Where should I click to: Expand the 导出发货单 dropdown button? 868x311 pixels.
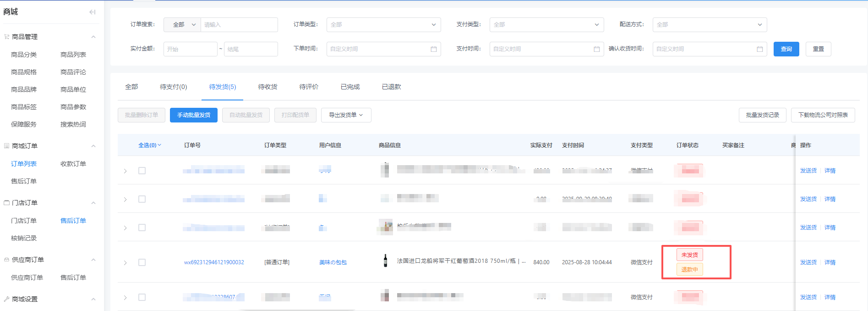point(346,115)
